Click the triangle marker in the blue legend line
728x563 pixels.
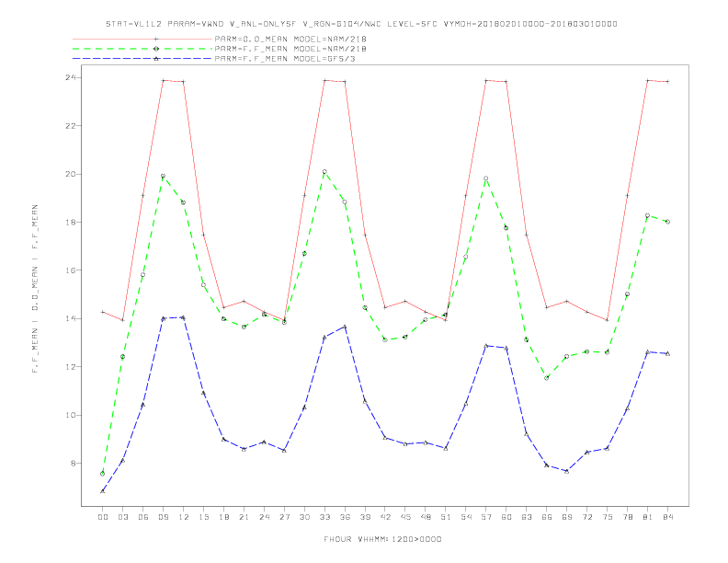[156, 59]
